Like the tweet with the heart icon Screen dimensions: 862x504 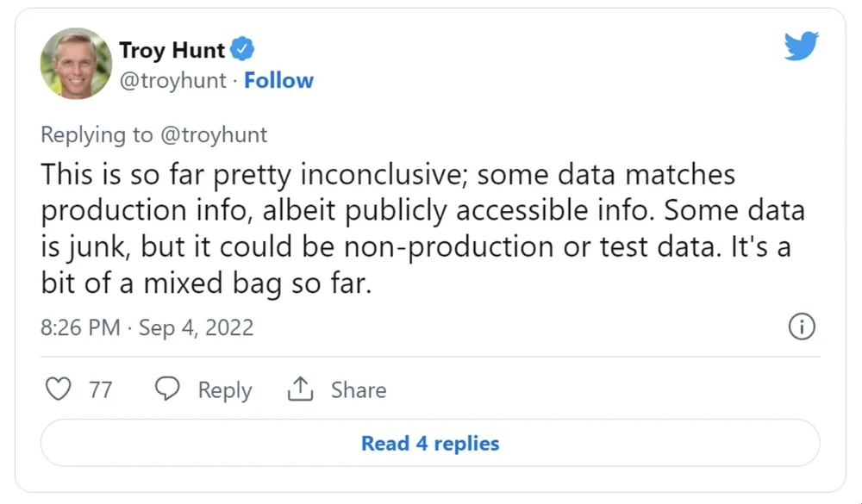[x=58, y=389]
